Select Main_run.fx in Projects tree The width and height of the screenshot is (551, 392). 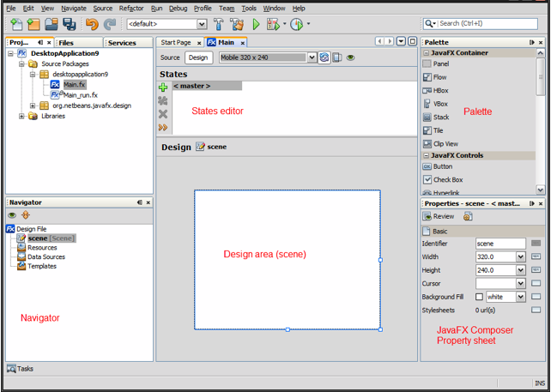[x=81, y=95]
